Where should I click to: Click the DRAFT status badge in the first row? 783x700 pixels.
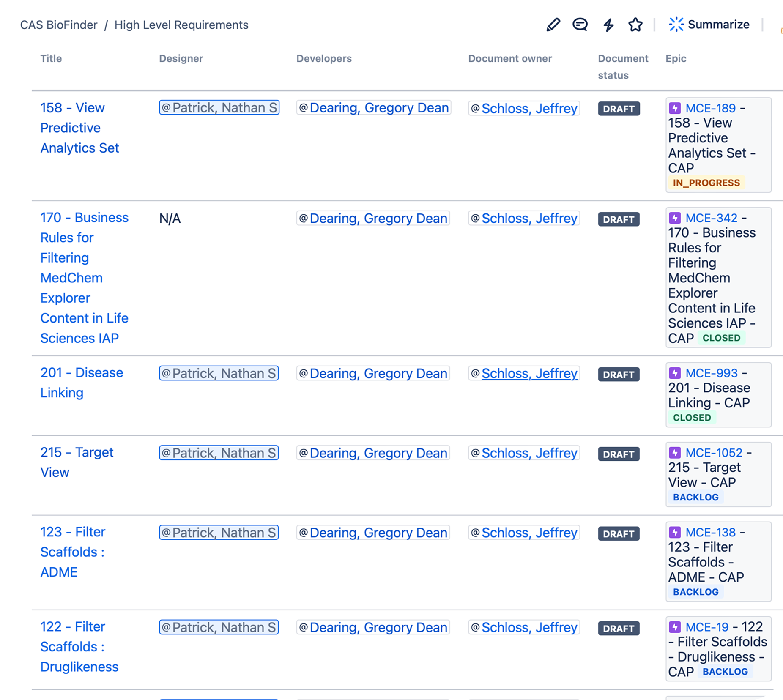[x=618, y=109]
